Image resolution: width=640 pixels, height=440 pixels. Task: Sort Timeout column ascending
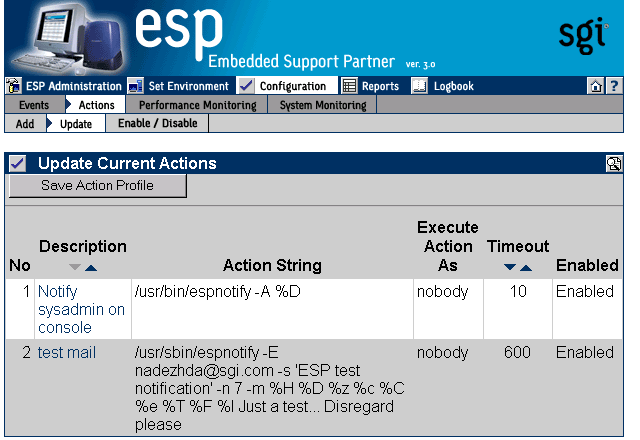pos(527,267)
